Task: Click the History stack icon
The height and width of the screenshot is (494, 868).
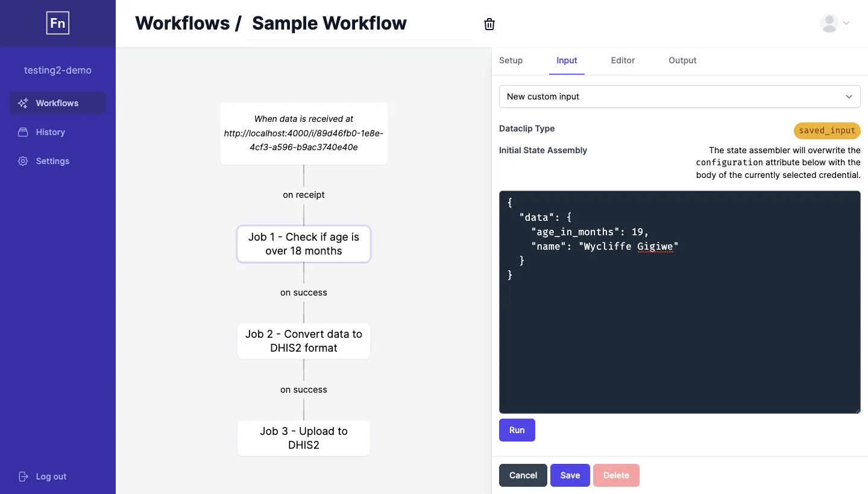Action: coord(23,132)
